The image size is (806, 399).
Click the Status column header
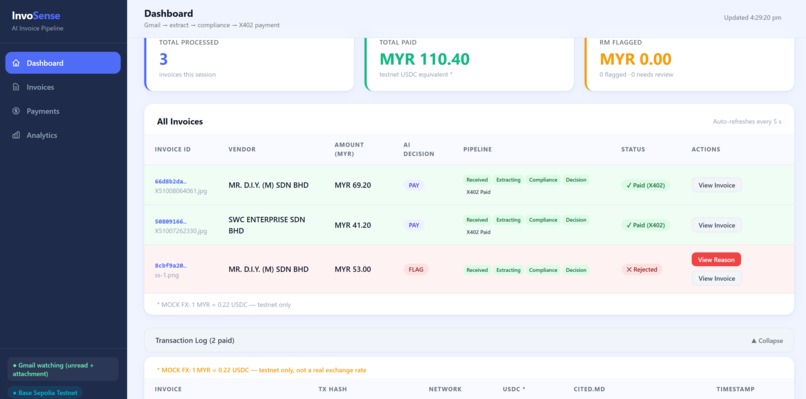tap(633, 150)
